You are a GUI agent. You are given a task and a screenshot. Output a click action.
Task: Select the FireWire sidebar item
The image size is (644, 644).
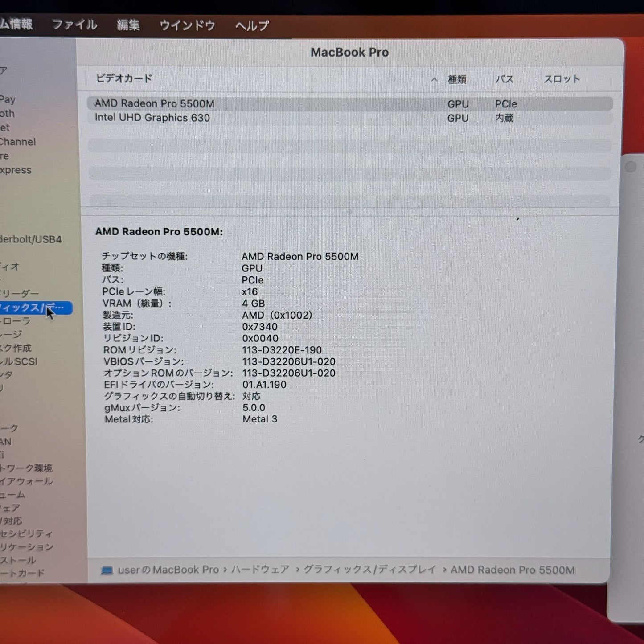[x=4, y=156]
